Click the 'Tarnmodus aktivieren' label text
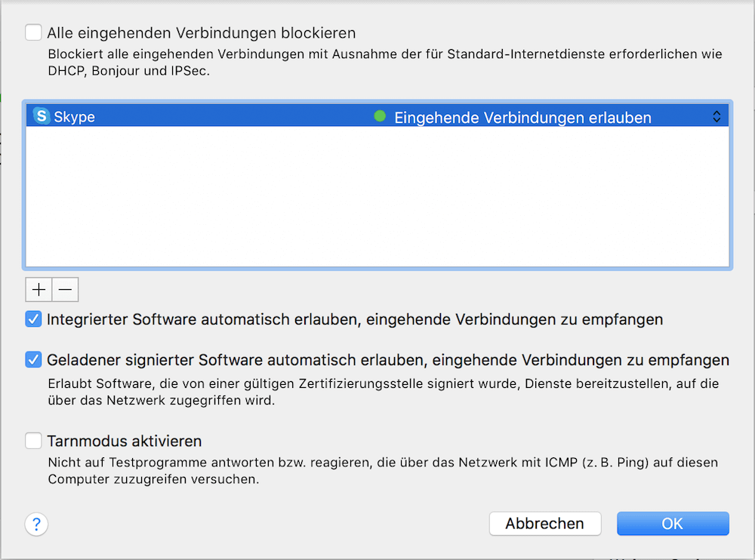 pos(125,441)
